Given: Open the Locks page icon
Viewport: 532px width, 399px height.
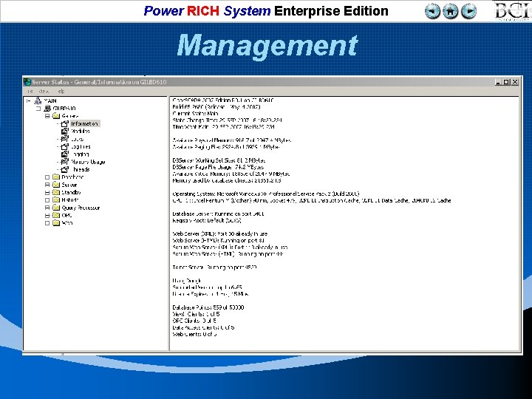Looking at the screenshot, I should click(x=65, y=139).
